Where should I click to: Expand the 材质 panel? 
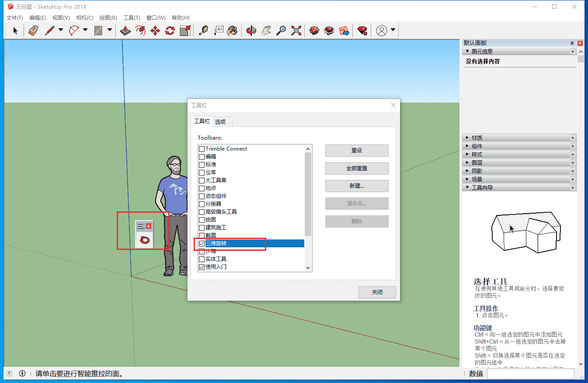467,137
